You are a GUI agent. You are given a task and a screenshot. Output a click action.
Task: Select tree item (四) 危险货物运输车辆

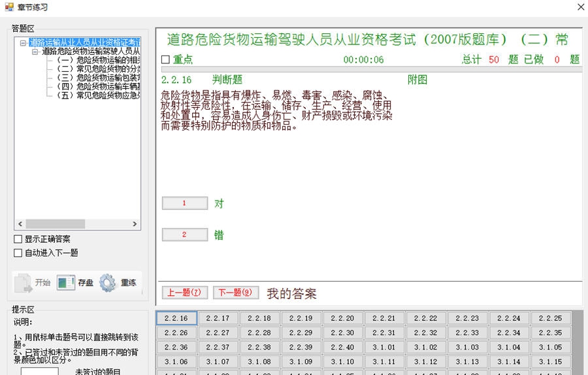pos(98,87)
